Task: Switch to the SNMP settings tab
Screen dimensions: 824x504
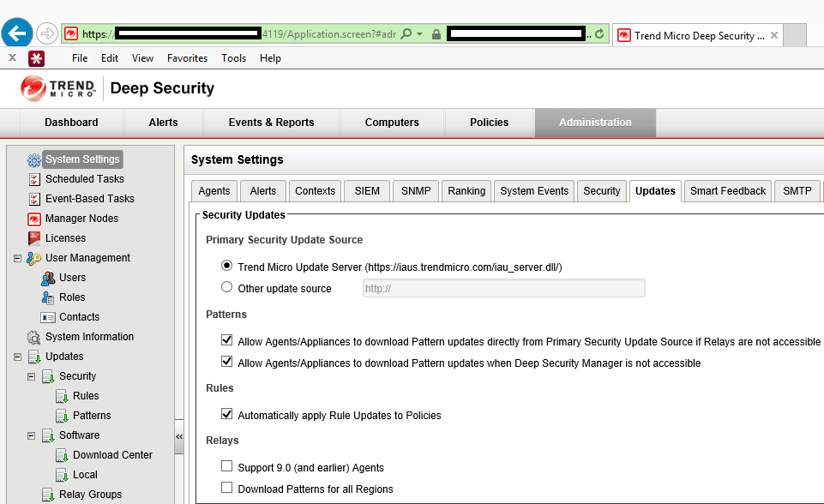Action: click(416, 191)
